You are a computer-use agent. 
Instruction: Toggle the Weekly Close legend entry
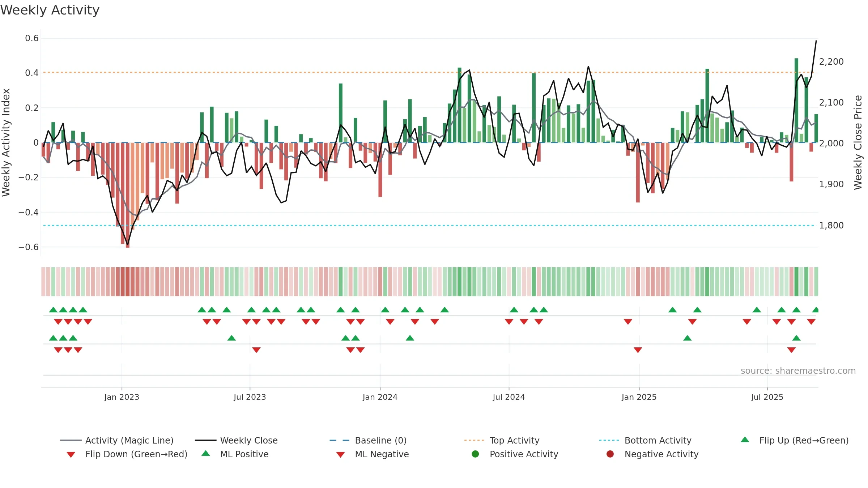point(236,440)
